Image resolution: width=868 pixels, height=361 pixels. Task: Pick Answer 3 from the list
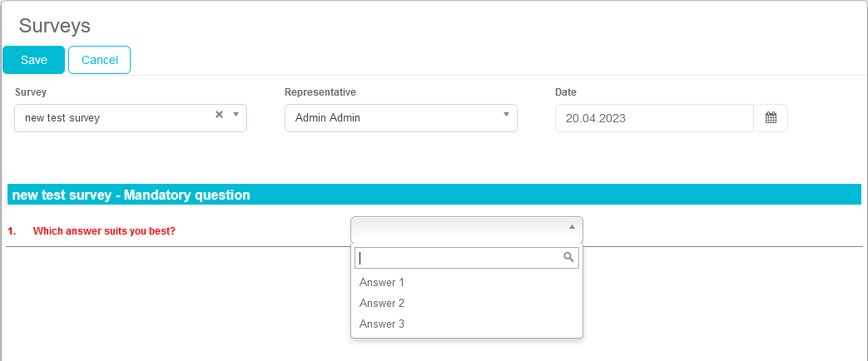click(x=382, y=324)
